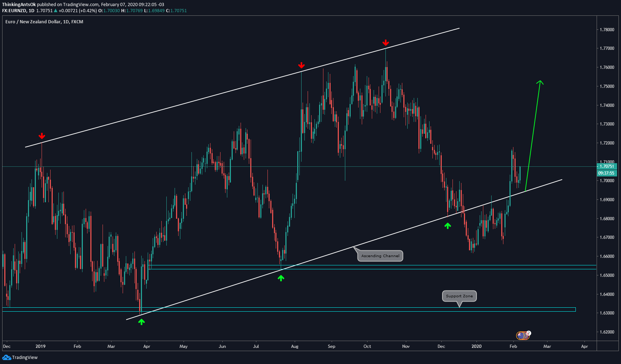Click the 1.75000 price axis label

607,86
